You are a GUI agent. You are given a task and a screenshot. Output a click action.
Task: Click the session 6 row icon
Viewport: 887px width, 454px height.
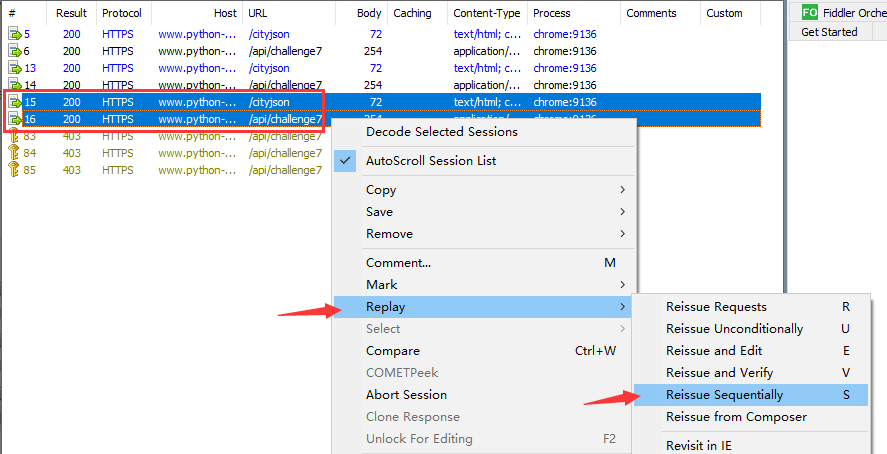[x=14, y=51]
